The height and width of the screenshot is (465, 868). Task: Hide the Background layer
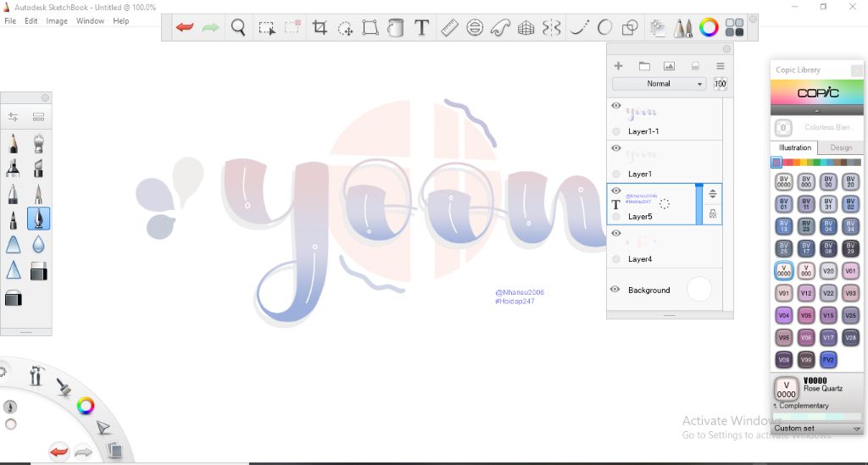tap(615, 290)
